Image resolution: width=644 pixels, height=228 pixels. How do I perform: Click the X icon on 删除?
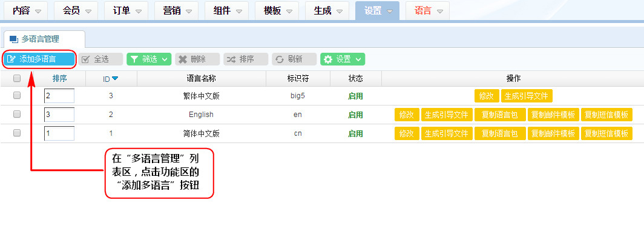pyautogui.click(x=183, y=59)
